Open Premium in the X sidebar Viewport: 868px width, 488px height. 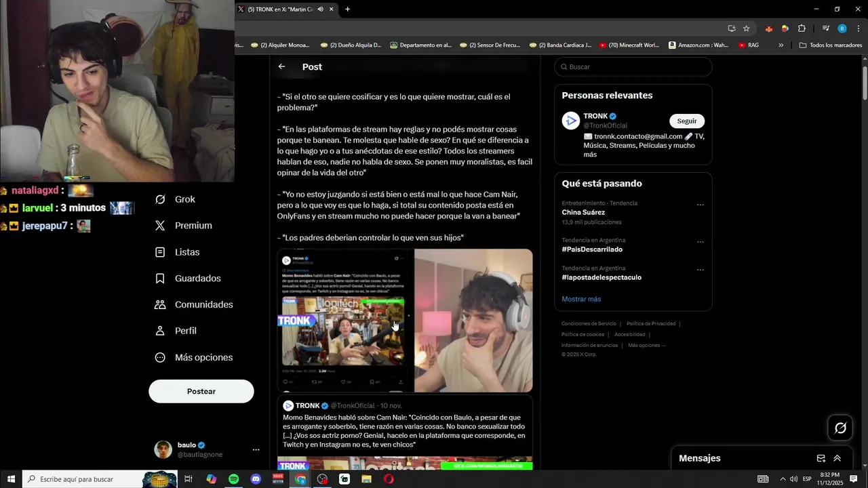(x=183, y=226)
